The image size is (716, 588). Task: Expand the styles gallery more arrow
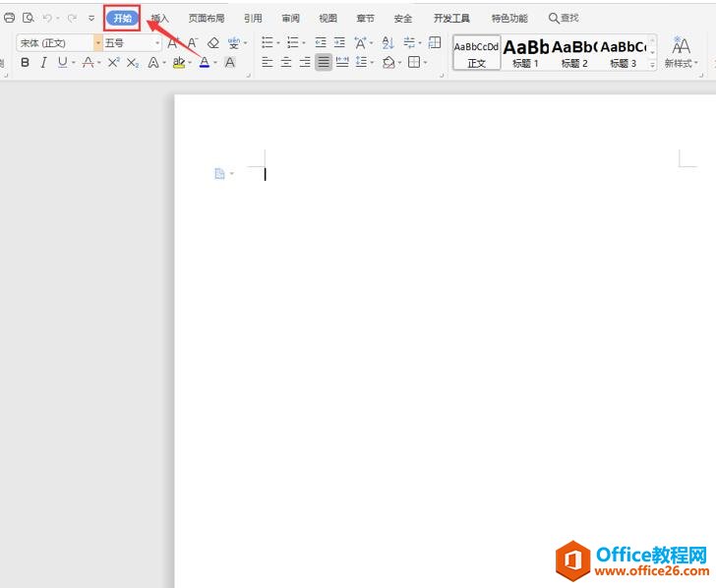652,65
